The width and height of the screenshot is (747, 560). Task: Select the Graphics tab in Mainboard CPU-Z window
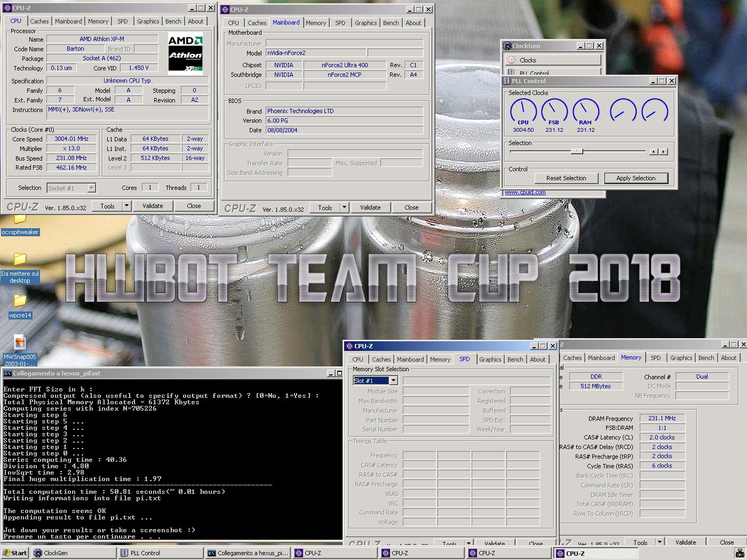click(365, 23)
